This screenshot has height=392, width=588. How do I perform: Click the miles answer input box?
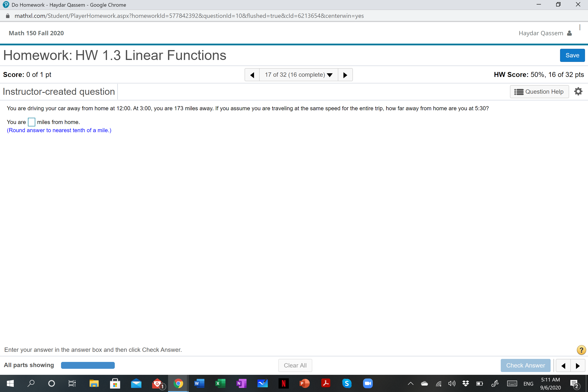(32, 122)
